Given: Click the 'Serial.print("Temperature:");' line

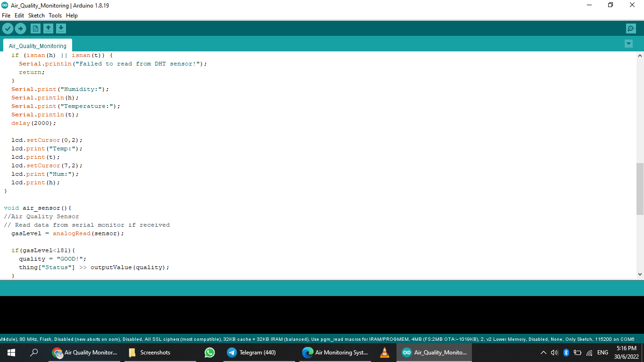Looking at the screenshot, I should 66,106.
